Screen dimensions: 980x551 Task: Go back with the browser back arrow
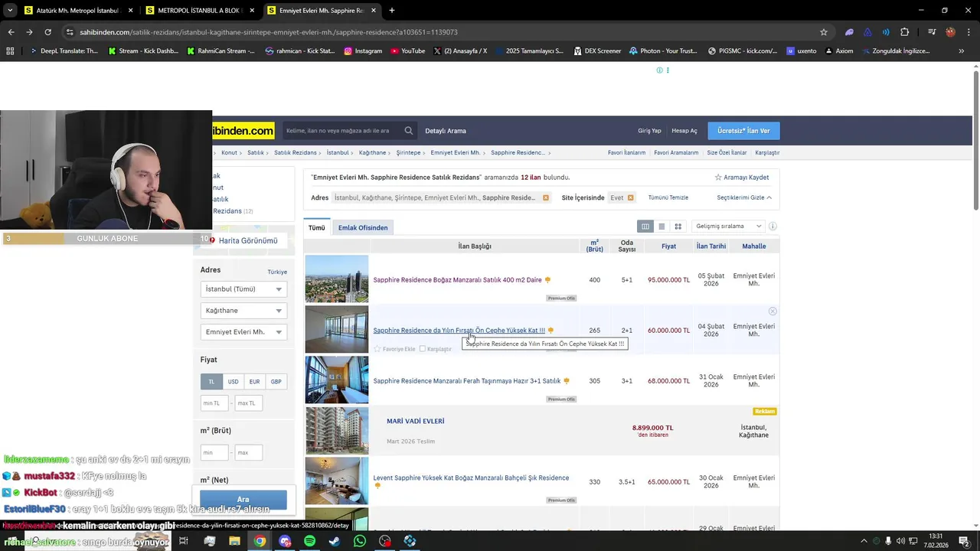pyautogui.click(x=11, y=32)
